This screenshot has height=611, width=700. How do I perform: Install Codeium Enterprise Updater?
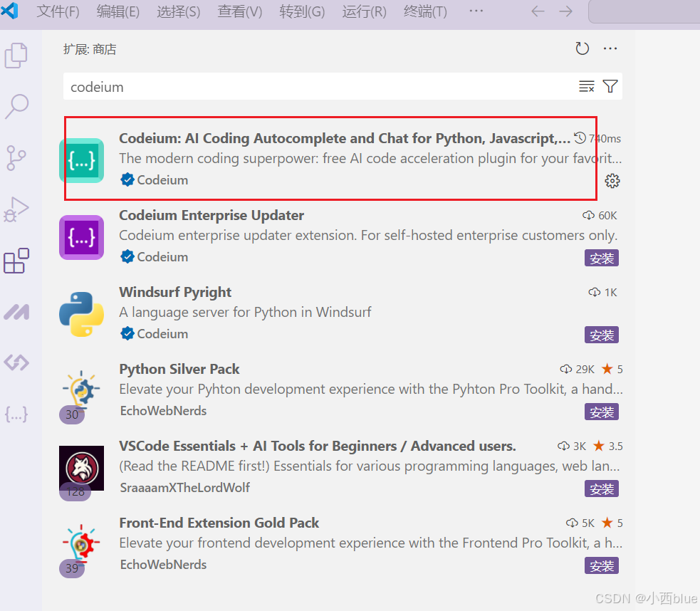tap(601, 258)
